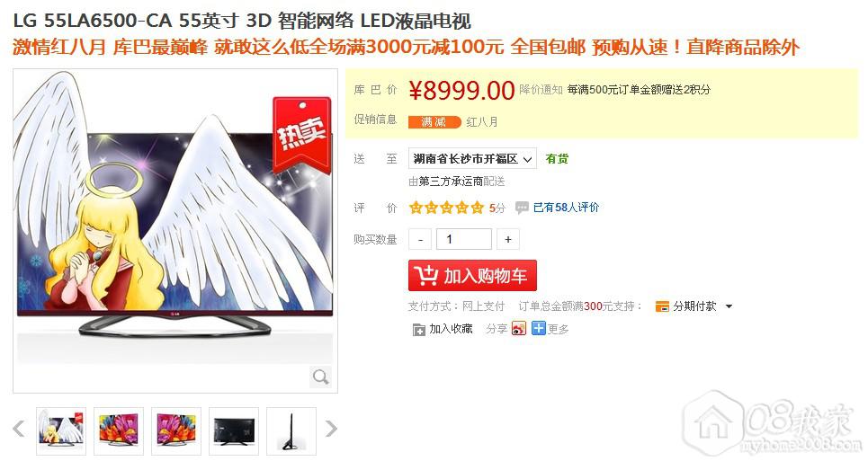Open the delivery region dropdown 湖南省长沙市开福区
Screen dimensions: 868x461
coord(472,159)
